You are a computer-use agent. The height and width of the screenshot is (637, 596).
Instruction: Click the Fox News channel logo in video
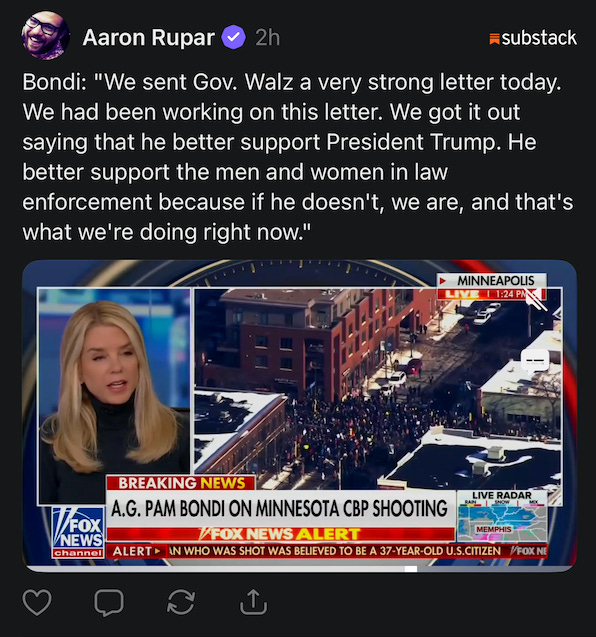point(78,532)
